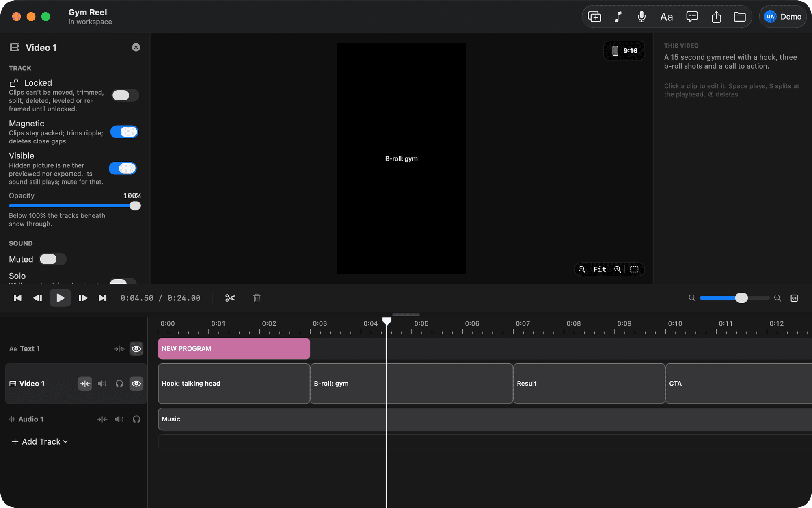Image resolution: width=812 pixels, height=508 pixels.
Task: Enable the Muted sound switch
Action: pyautogui.click(x=53, y=259)
